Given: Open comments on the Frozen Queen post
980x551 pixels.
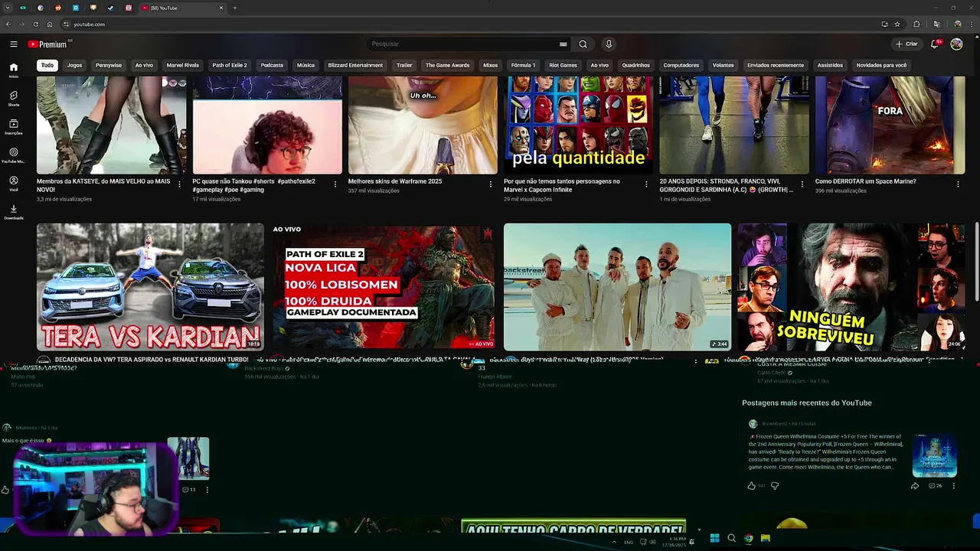Looking at the screenshot, I should pyautogui.click(x=935, y=486).
